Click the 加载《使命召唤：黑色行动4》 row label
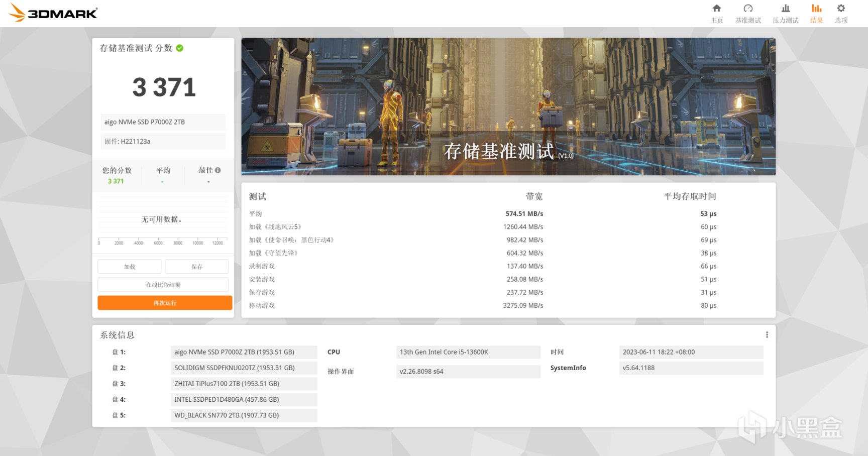 (x=291, y=240)
